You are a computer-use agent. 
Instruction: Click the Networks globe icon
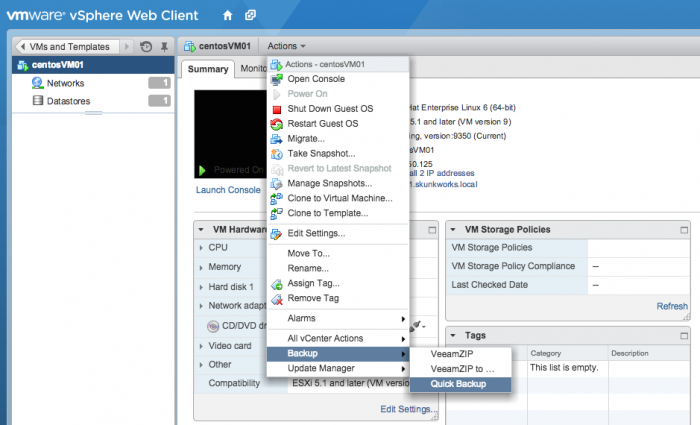pyautogui.click(x=38, y=83)
